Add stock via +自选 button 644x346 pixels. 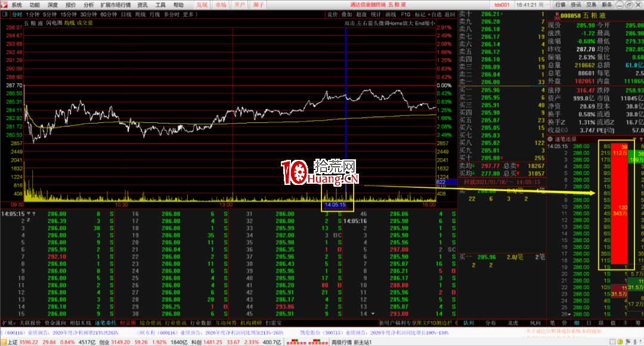pos(435,14)
